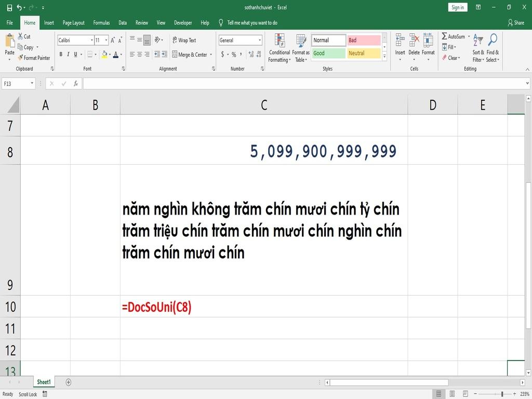Open Conditional Formatting options
The width and height of the screenshot is (532, 399).
(279, 47)
